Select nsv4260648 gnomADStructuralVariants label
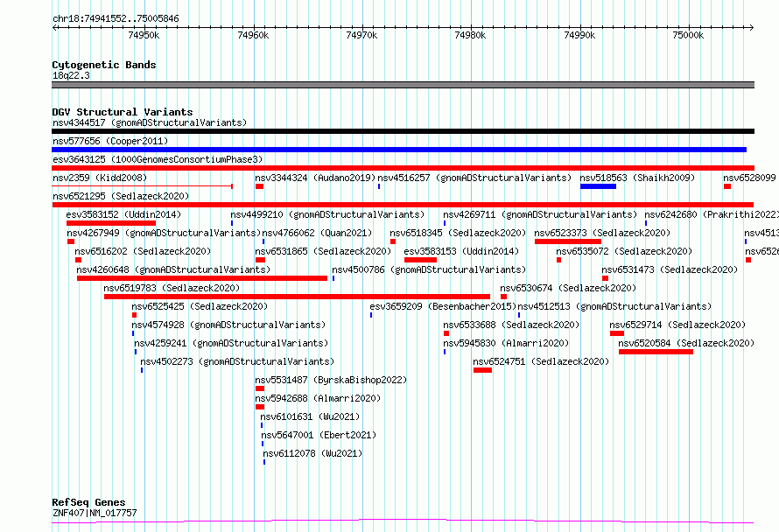The width and height of the screenshot is (779, 532). click(x=173, y=269)
